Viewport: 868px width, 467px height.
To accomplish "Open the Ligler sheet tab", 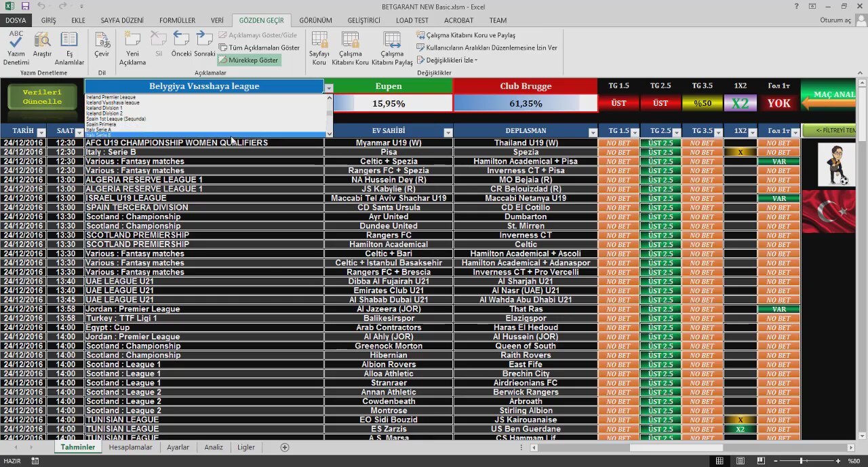I will coord(246,447).
